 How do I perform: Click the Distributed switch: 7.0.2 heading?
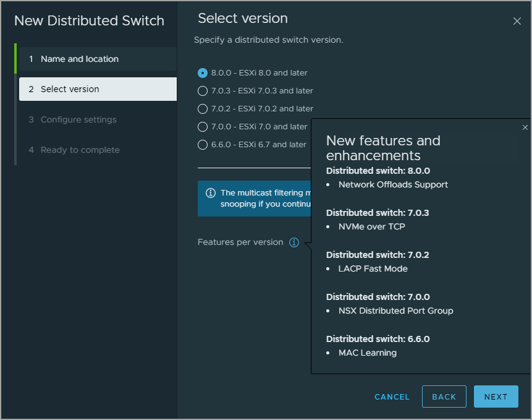378,255
